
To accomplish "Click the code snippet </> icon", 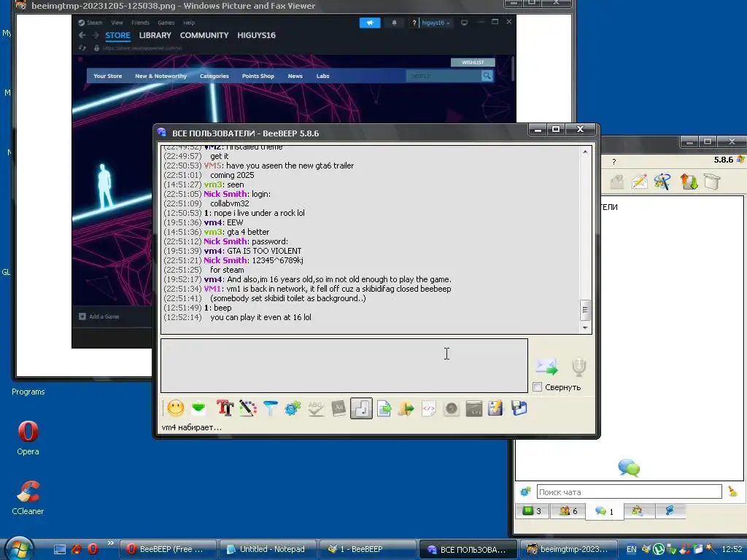I will (x=429, y=408).
